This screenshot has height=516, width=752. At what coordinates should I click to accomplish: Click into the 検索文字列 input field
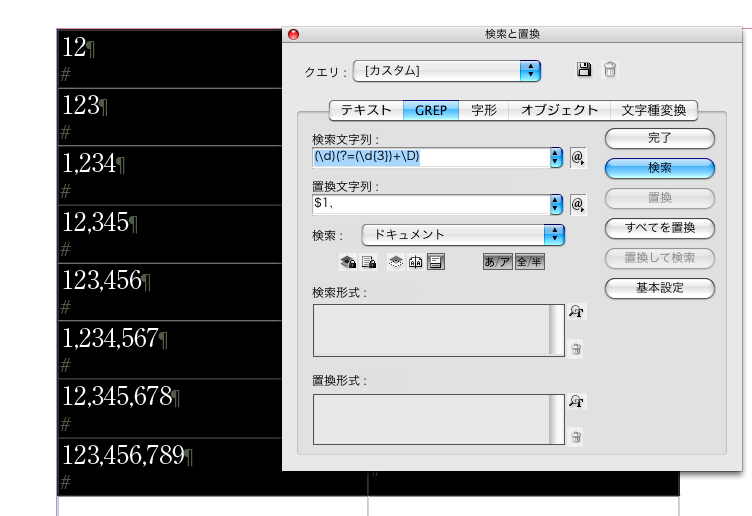[431, 157]
